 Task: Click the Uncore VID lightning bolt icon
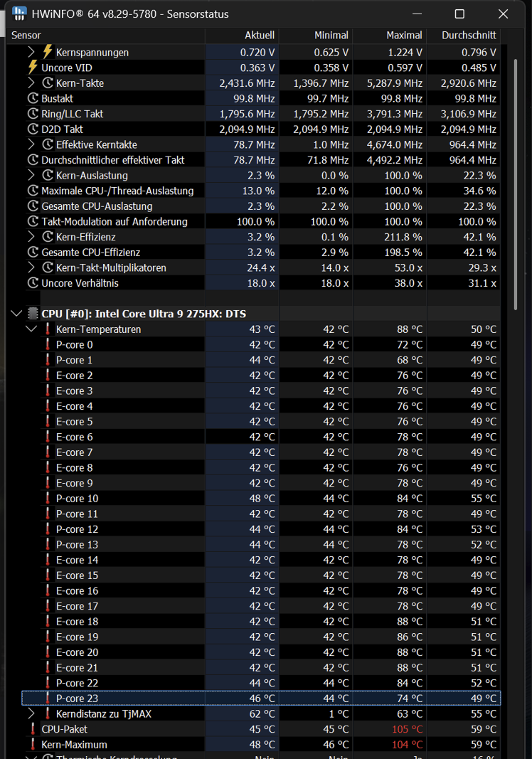click(33, 67)
